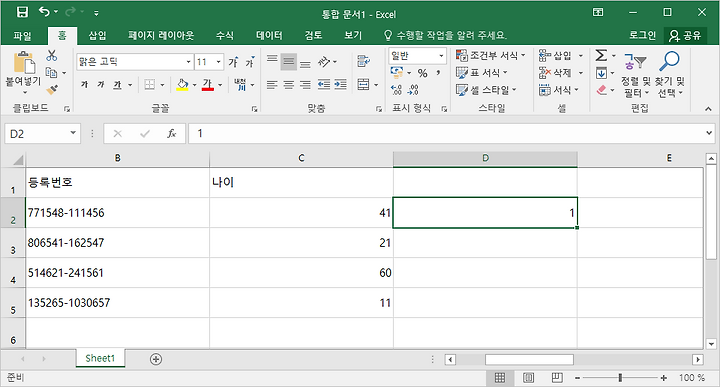
Task: Click the formula bar input field
Action: [x=445, y=133]
